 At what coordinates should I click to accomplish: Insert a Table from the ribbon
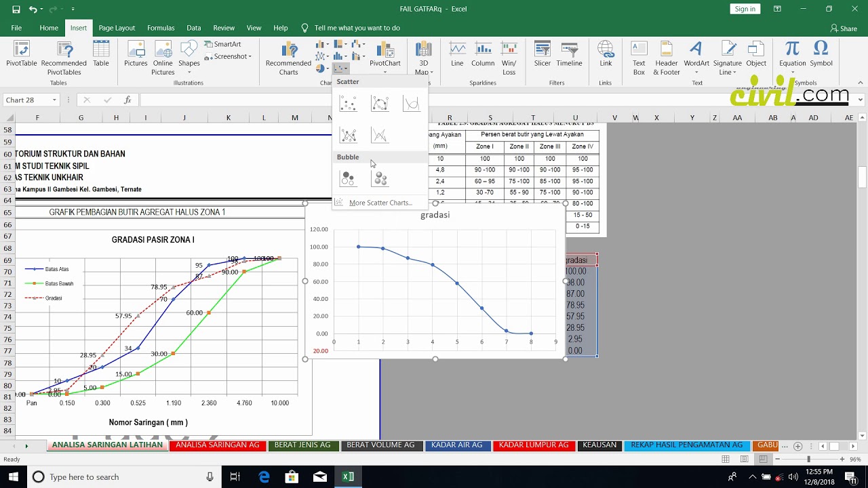[101, 54]
